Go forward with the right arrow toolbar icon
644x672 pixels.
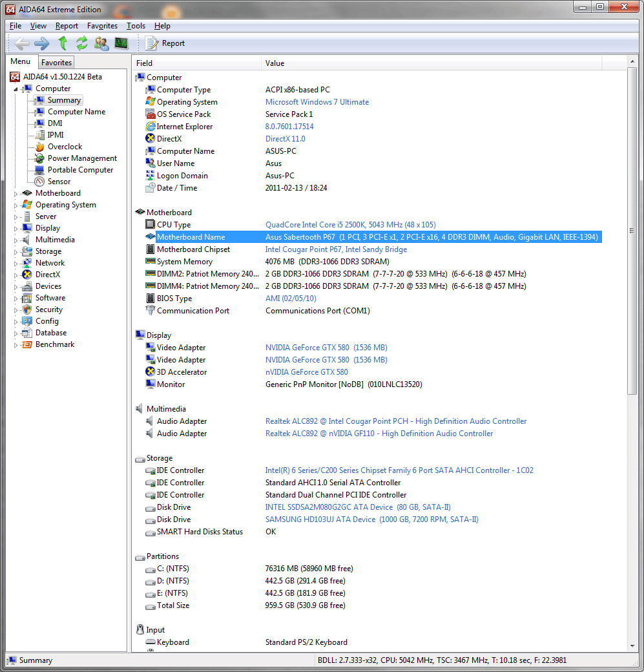[41, 43]
